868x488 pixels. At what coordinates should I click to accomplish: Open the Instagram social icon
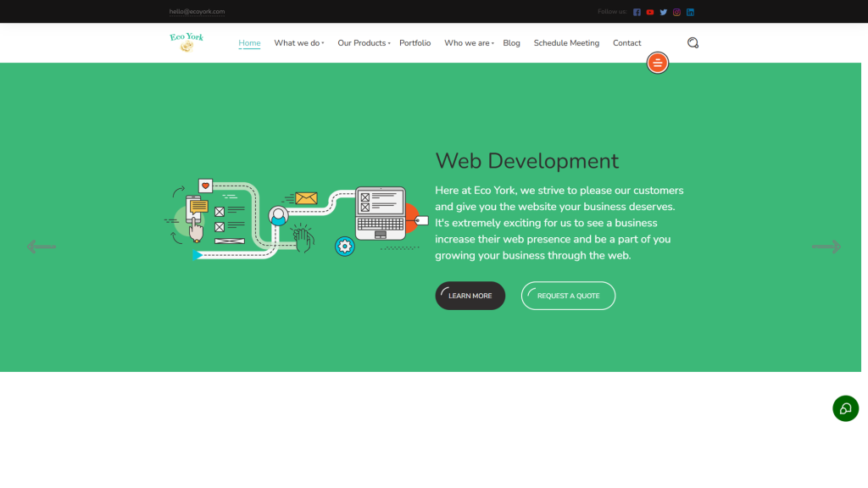click(676, 12)
